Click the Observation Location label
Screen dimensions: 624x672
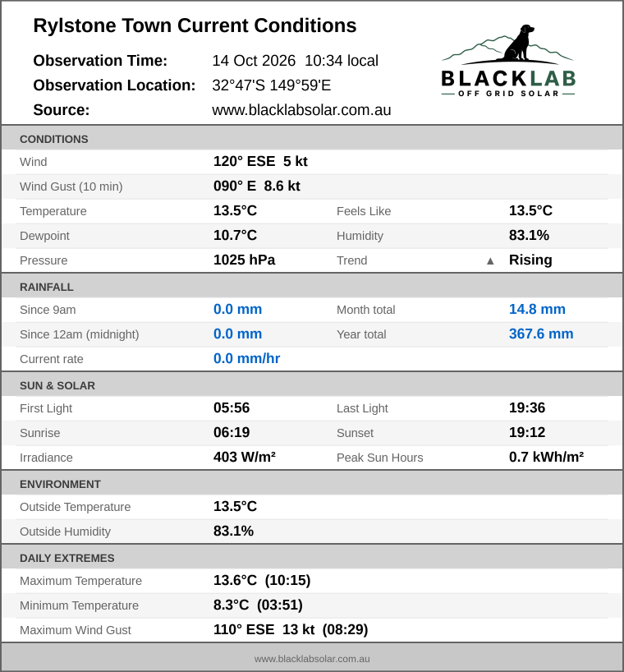[x=114, y=85]
